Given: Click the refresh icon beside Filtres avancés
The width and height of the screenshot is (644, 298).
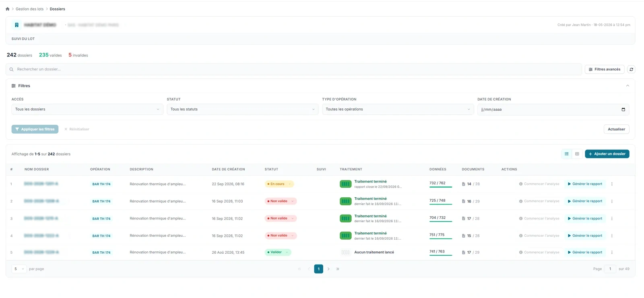Looking at the screenshot, I should coord(631,69).
